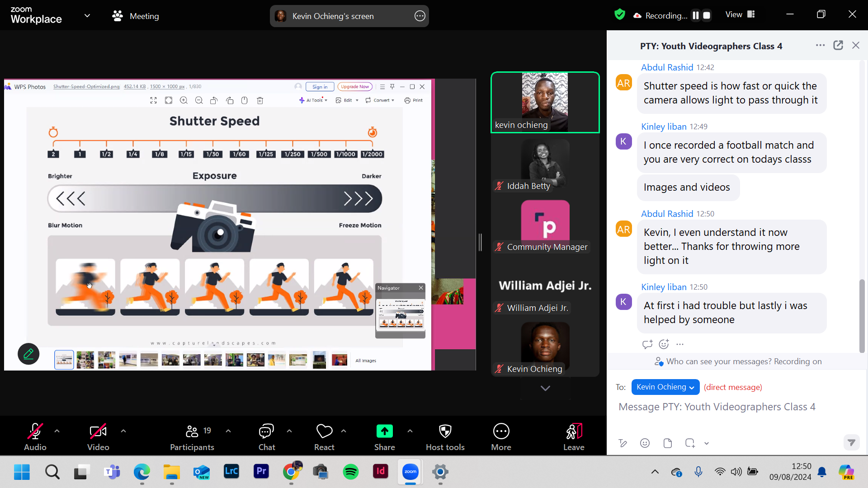Expand the chat recipient Kevin Ochieng dropdown
868x488 pixels.
(x=665, y=387)
